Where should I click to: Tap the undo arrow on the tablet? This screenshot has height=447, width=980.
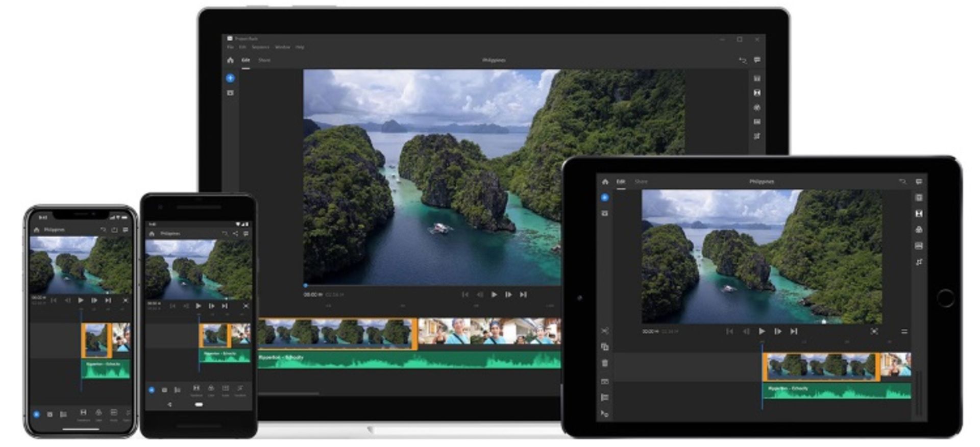[x=902, y=182]
